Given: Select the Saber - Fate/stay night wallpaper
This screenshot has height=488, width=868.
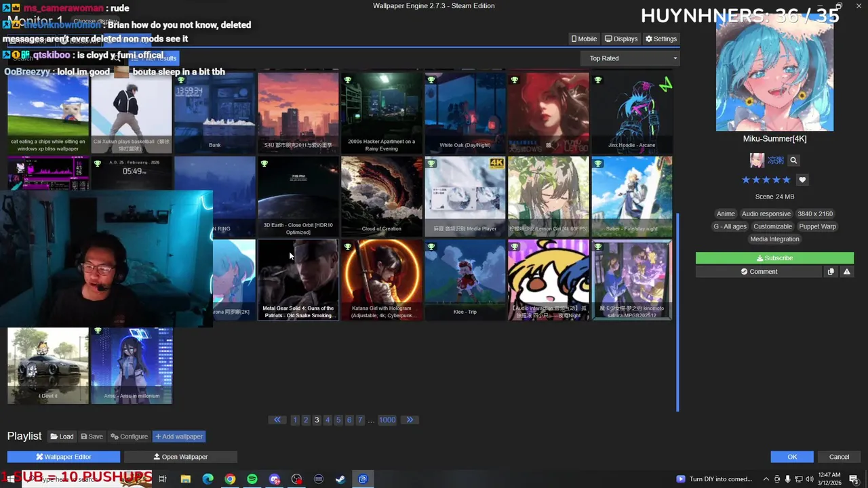Looking at the screenshot, I should [x=632, y=197].
